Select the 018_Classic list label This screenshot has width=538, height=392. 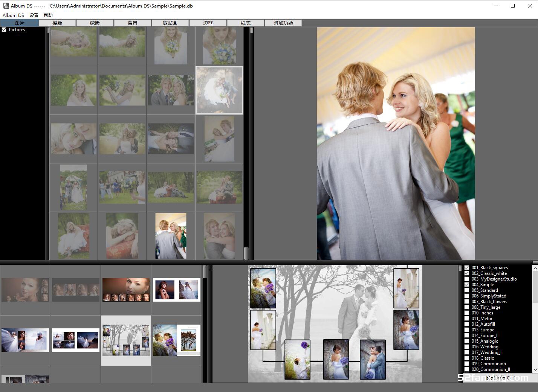483,358
